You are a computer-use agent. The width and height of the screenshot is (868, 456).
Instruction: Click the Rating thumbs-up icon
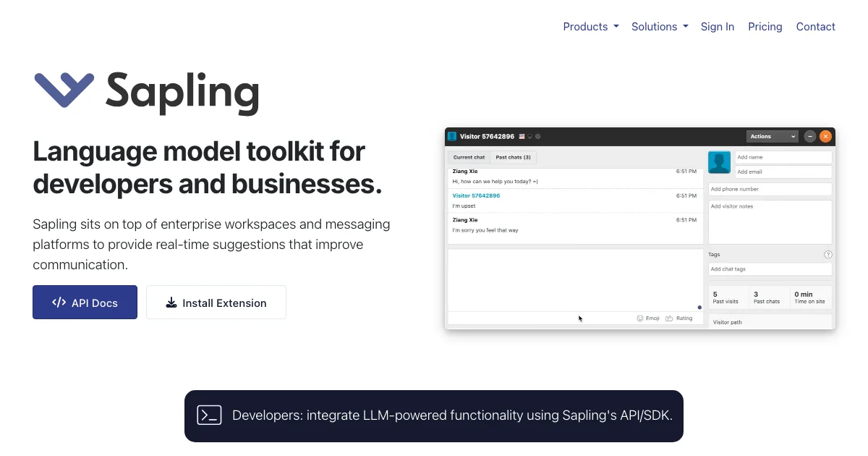coord(669,318)
